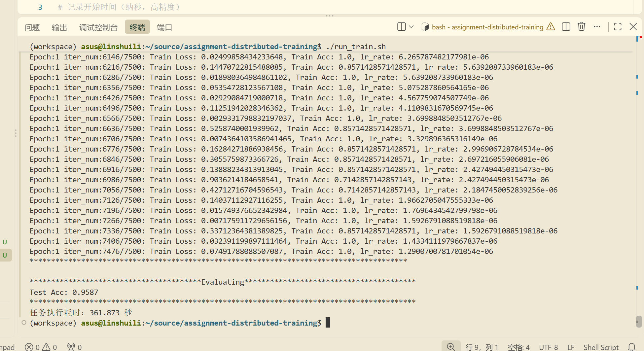Click the 任务执行耗时: 361.873 秒 line

pyautogui.click(x=81, y=312)
